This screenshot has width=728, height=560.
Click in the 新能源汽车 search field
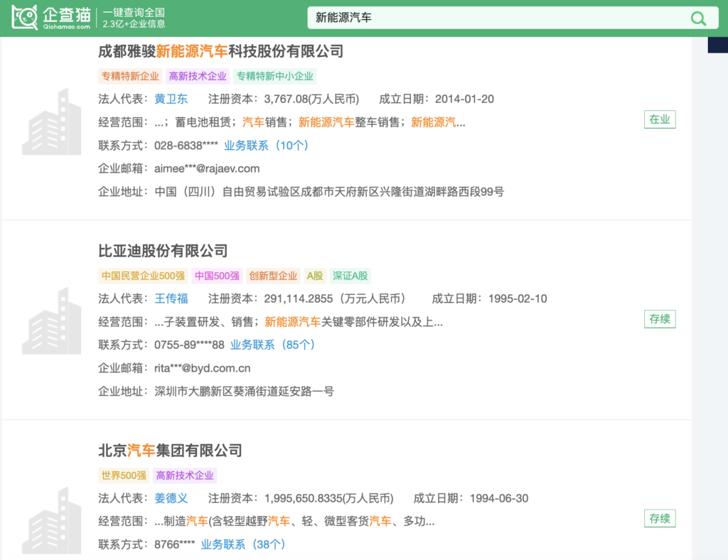(x=491, y=18)
